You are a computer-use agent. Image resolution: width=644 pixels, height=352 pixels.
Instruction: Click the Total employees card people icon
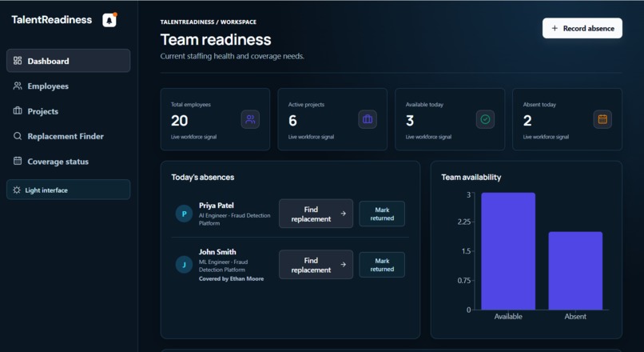click(250, 120)
